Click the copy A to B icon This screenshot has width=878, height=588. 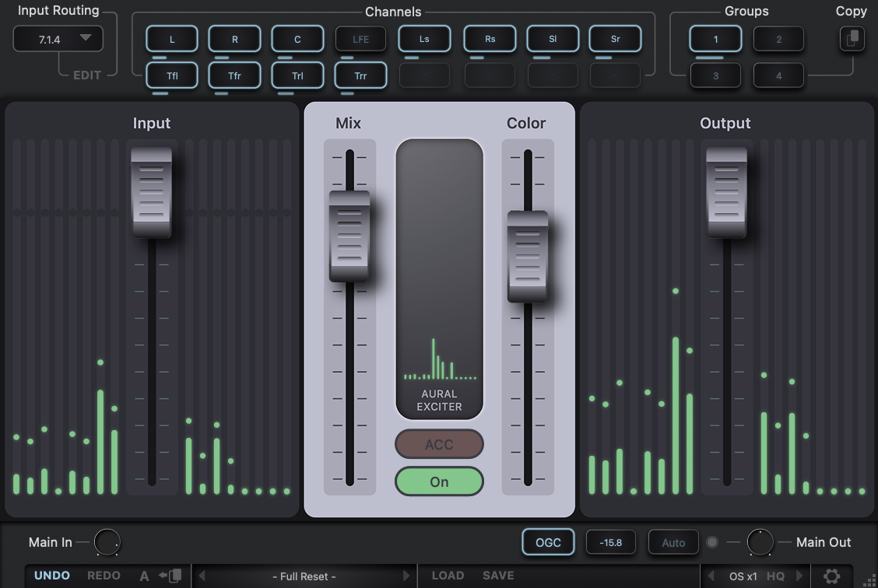click(x=170, y=576)
